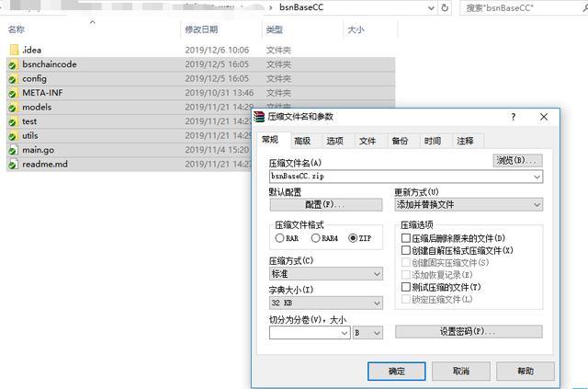The height and width of the screenshot is (389, 588).
Task: Enable delete original files after compression
Action: click(406, 238)
